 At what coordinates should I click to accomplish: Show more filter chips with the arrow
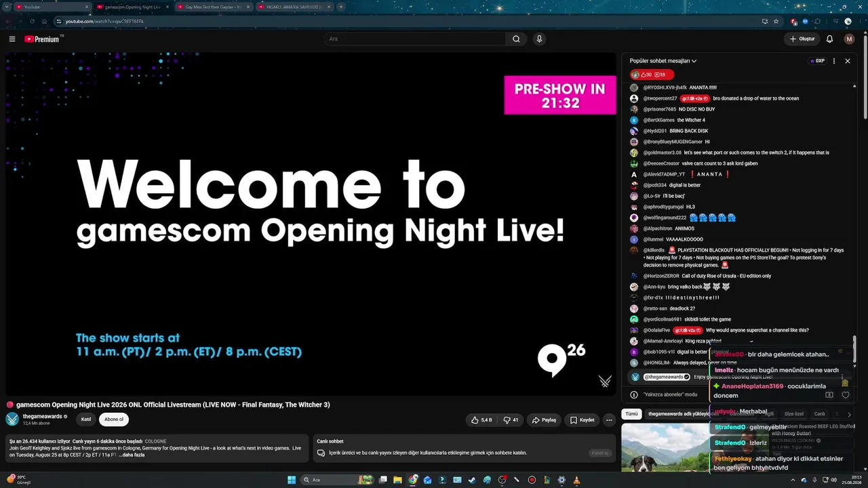coord(849,414)
